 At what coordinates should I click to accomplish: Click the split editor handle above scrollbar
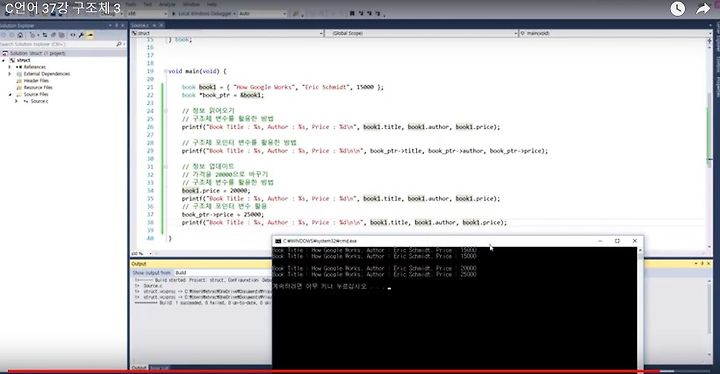coord(709,40)
